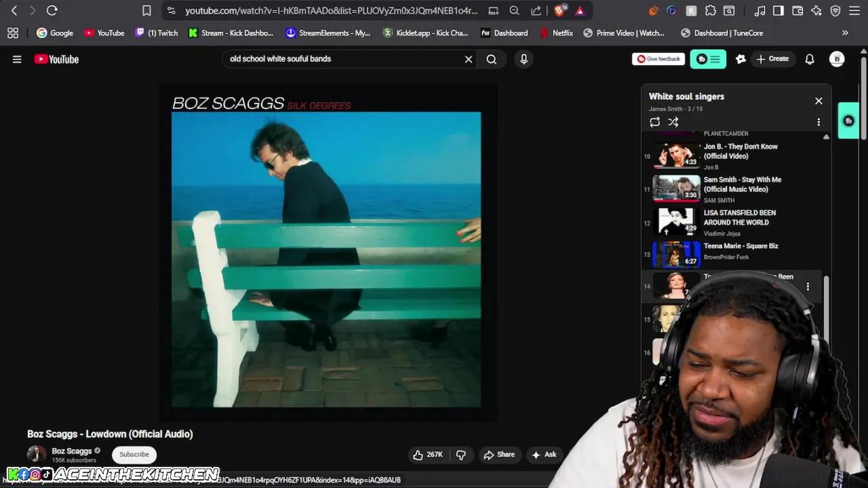Open the YouTube bookmark

[x=104, y=33]
